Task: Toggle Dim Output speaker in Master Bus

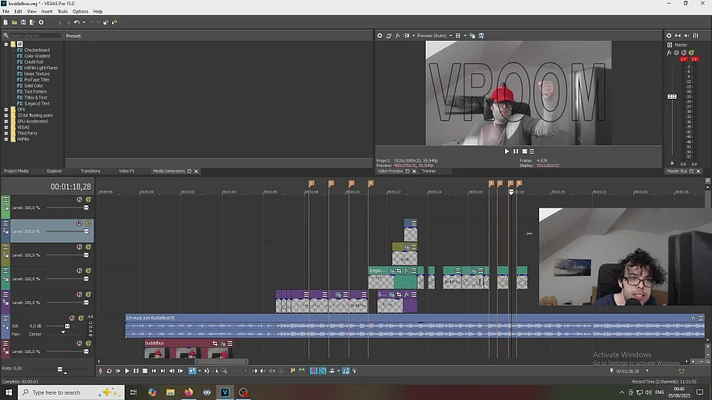Action: tap(687, 35)
